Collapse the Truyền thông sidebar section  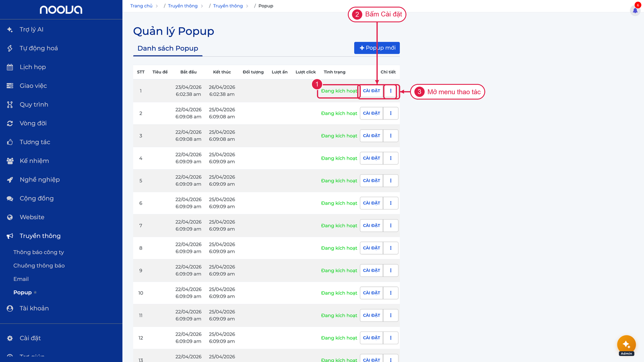[40, 236]
